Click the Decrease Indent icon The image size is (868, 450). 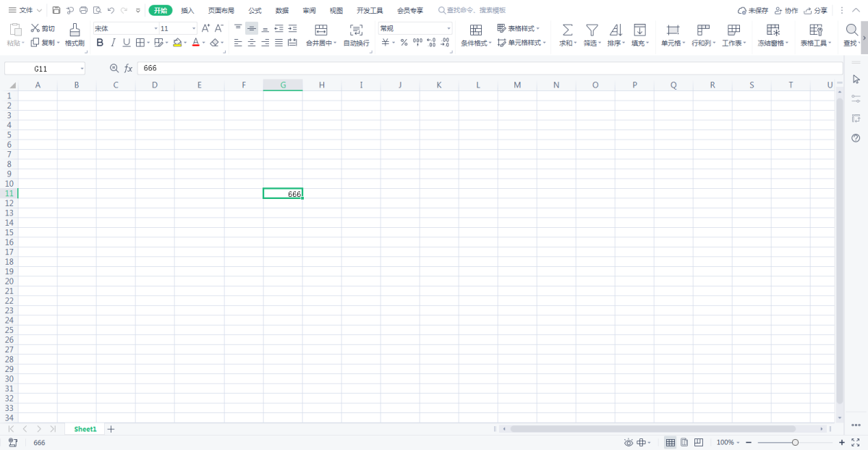click(x=279, y=28)
